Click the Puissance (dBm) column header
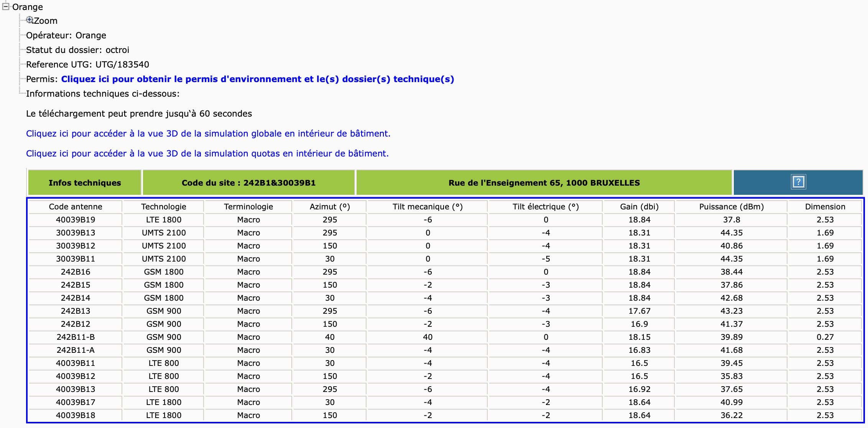 732,207
